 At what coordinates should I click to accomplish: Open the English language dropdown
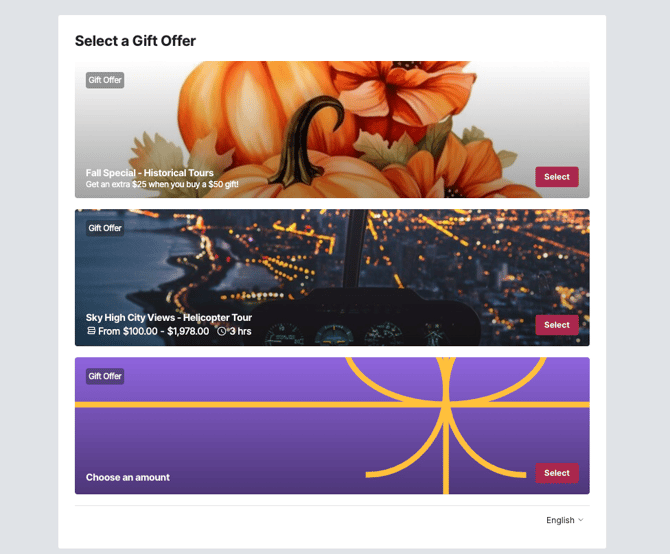pos(564,520)
